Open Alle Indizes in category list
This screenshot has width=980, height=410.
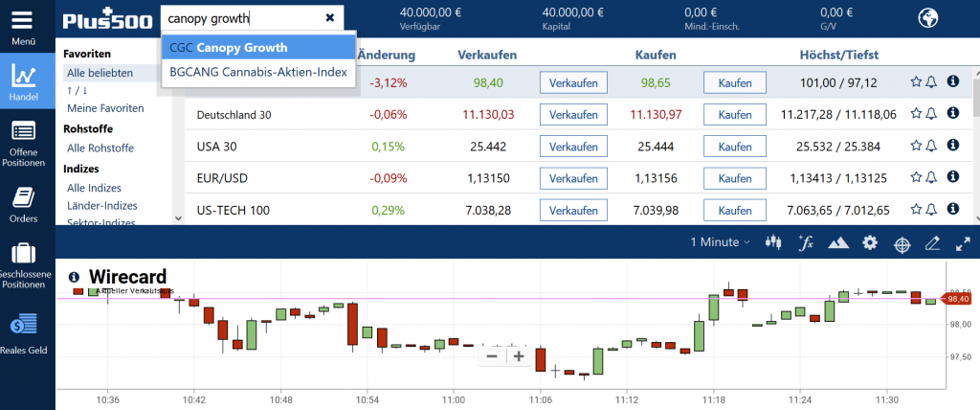click(96, 188)
